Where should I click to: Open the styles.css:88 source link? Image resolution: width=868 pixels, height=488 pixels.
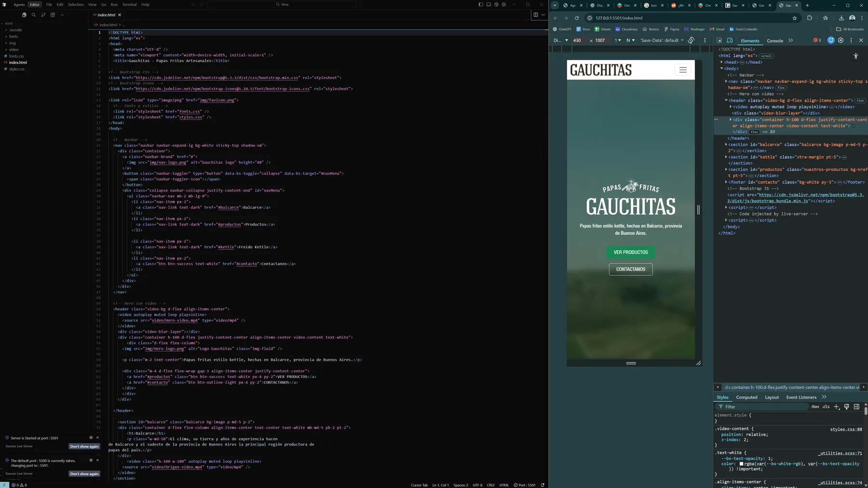click(846, 429)
